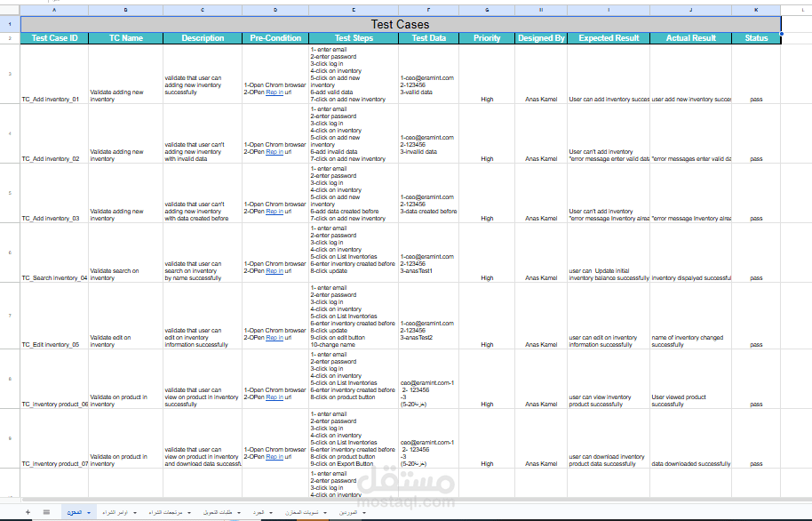Switch to مرتجعات الشراء sheet tab
The image size is (812, 521).
(x=165, y=512)
